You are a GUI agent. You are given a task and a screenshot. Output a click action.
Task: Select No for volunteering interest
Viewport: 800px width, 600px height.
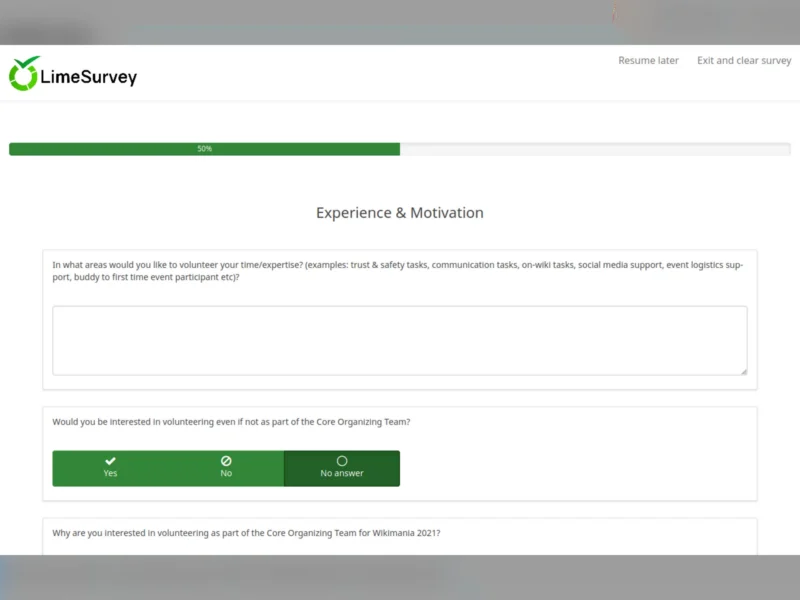click(x=226, y=468)
